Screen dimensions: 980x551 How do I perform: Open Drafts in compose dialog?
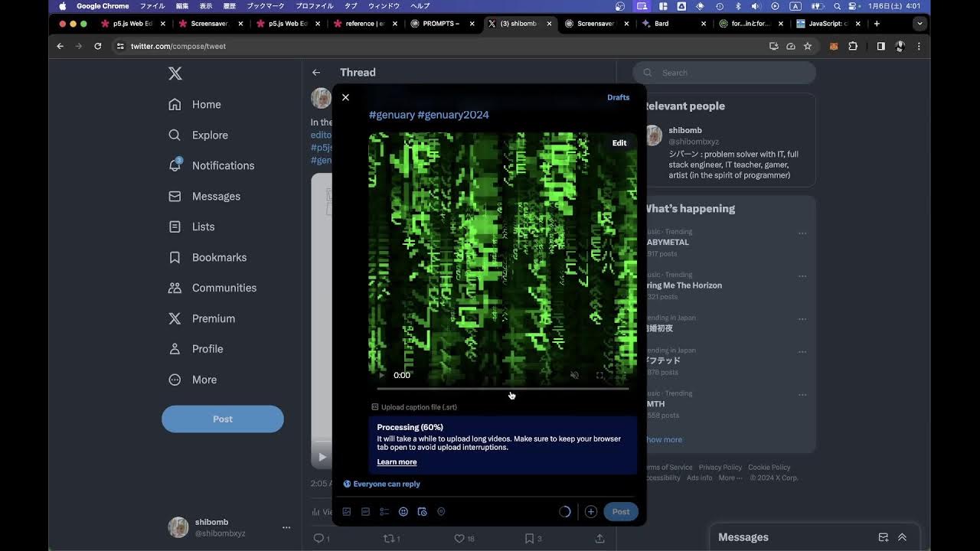[618, 97]
